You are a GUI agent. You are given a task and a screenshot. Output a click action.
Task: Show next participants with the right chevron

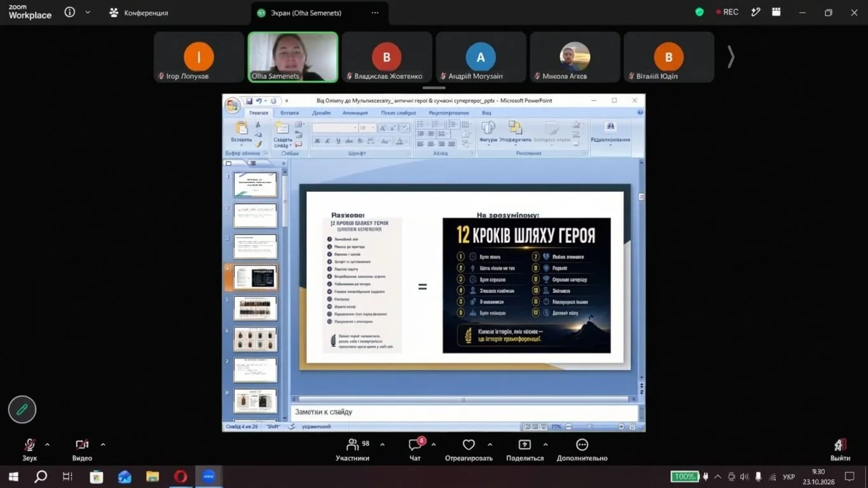click(x=731, y=57)
